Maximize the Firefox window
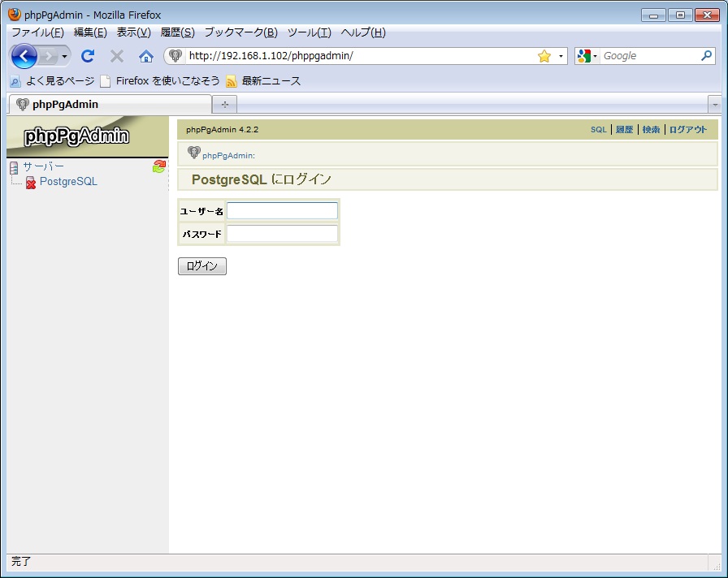 (x=680, y=15)
